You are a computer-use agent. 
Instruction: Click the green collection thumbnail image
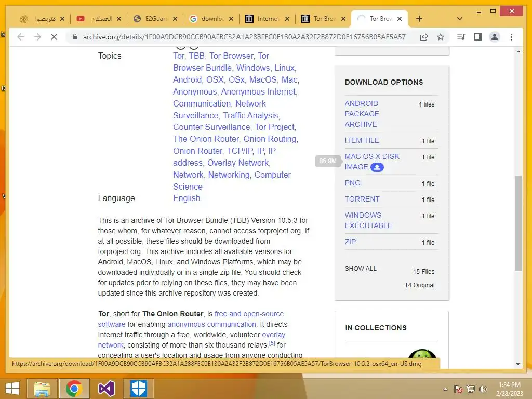point(422,354)
